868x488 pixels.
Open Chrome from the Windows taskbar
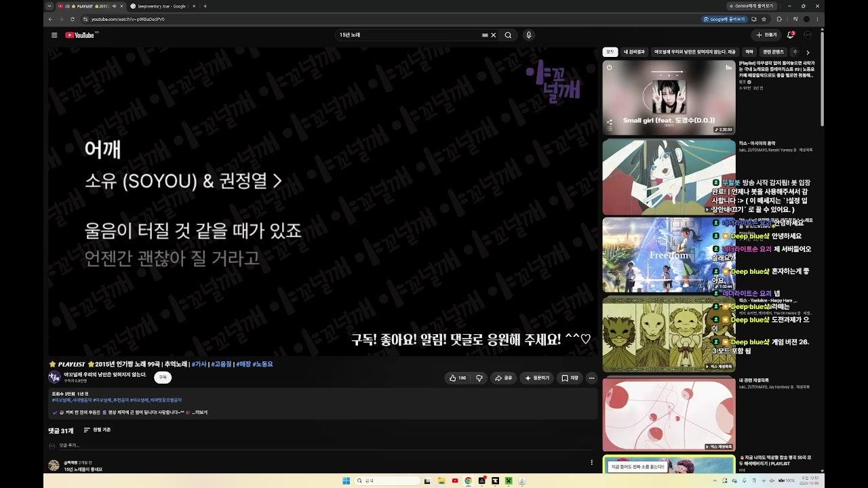[469, 481]
